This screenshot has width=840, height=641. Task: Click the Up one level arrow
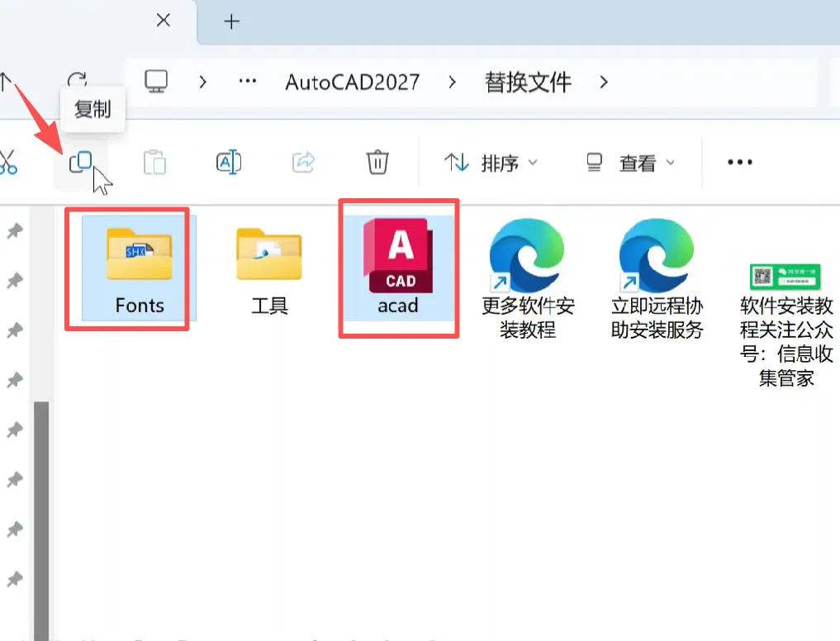[5, 82]
